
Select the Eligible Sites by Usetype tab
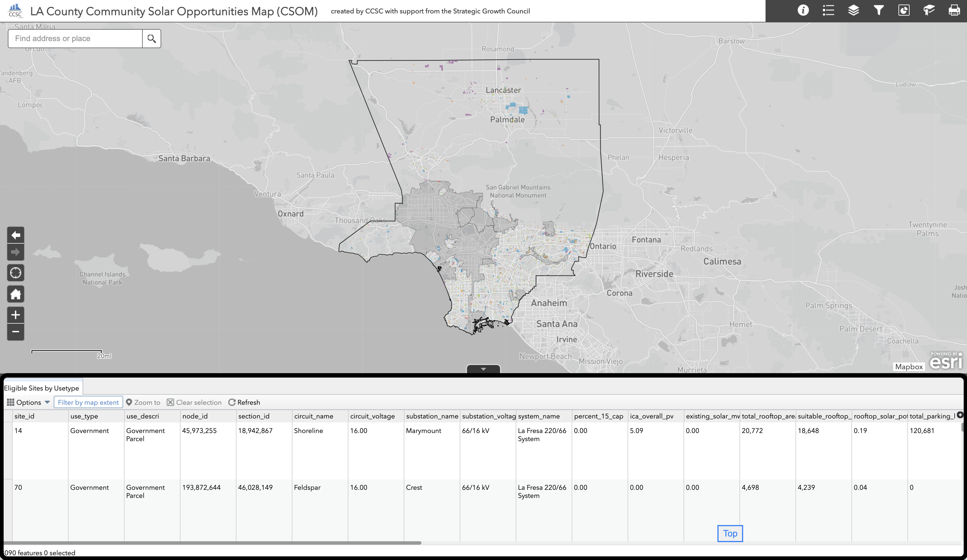click(41, 388)
